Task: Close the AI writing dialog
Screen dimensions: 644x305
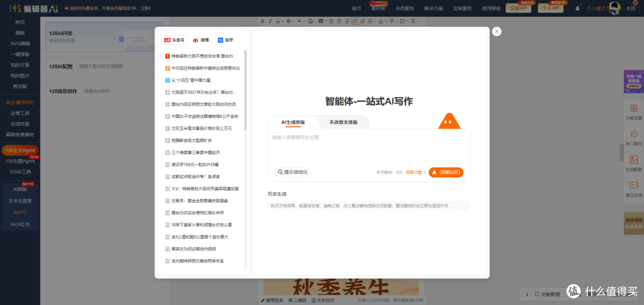Action: (x=497, y=32)
